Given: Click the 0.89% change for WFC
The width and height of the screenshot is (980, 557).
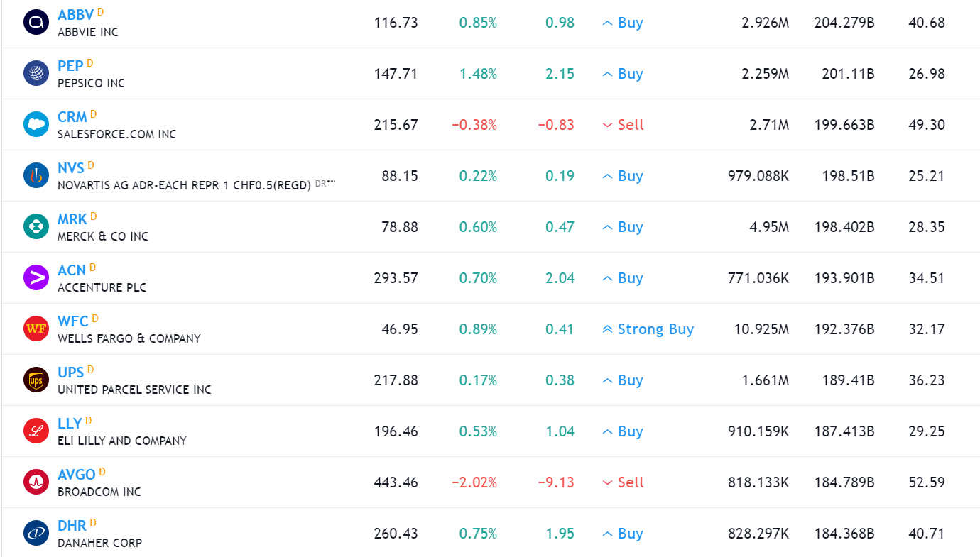Looking at the screenshot, I should coord(478,329).
